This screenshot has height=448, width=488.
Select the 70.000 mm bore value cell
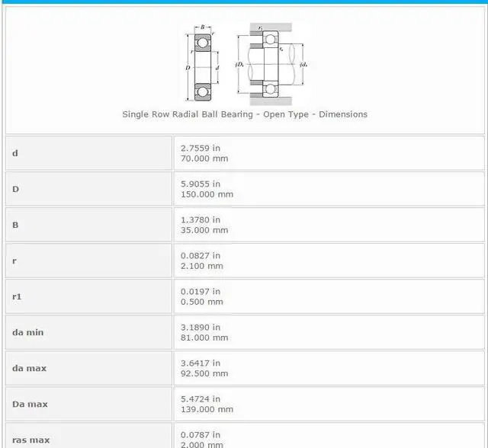click(329, 153)
